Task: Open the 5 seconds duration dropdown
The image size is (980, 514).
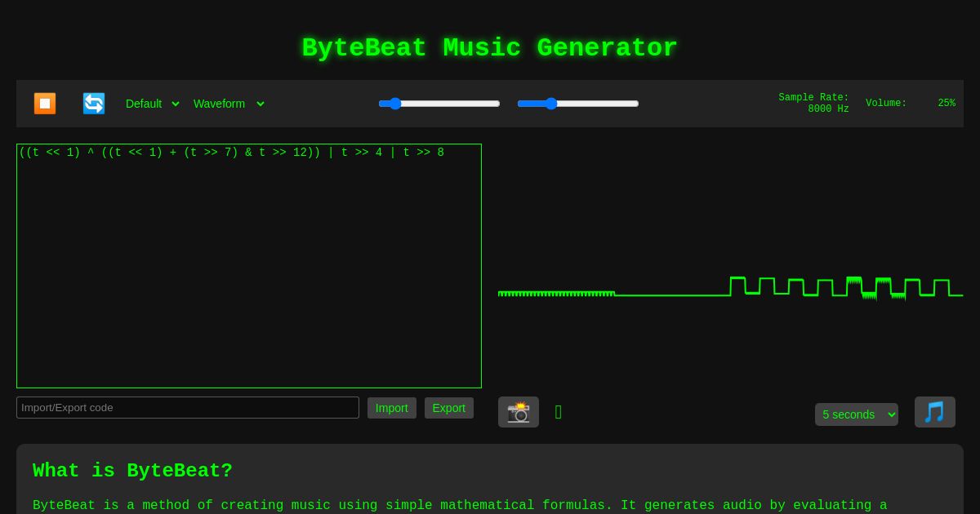Action: coord(857,414)
